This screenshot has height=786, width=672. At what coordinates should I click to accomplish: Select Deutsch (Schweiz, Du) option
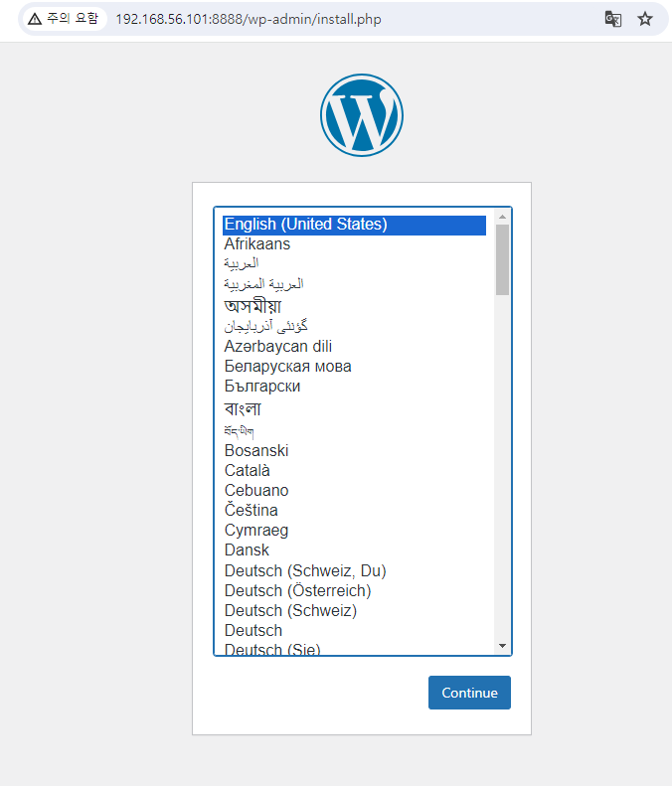click(354, 571)
